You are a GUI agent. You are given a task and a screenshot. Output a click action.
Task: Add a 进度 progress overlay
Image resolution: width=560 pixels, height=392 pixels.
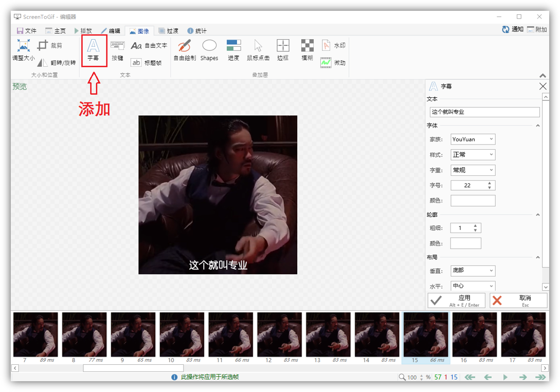(x=233, y=50)
